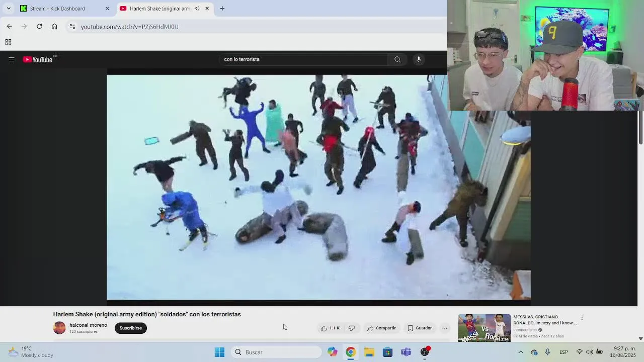Screen dimensions: 644x362
Task: Click the taskbar Buscar search box
Action: pyautogui.click(x=276, y=352)
